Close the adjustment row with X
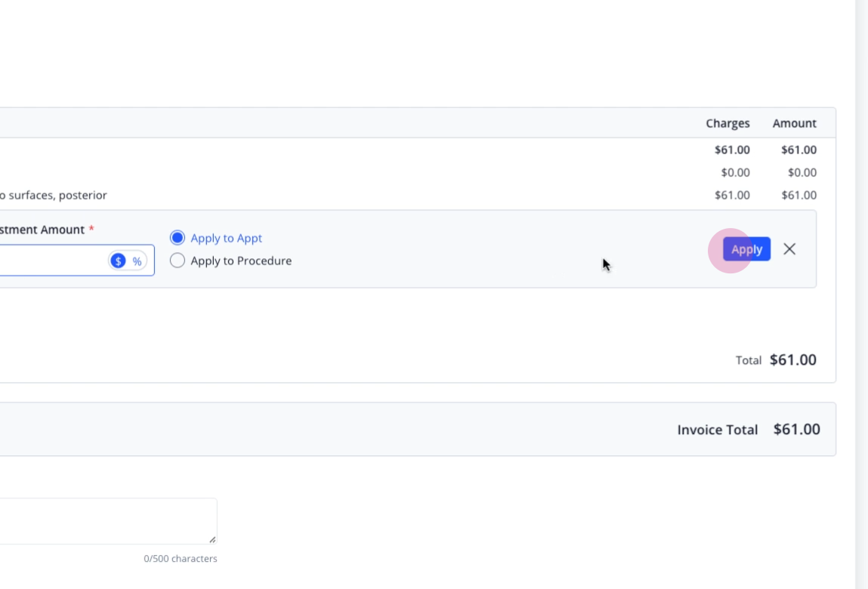 coord(789,249)
